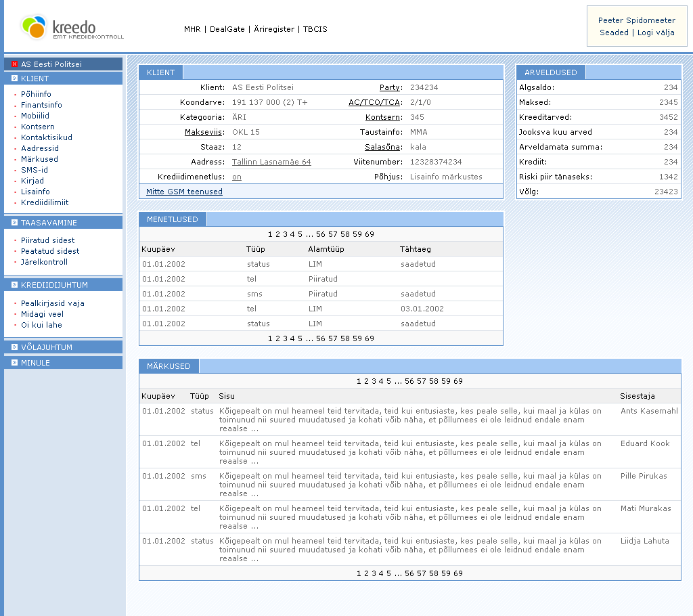Click the Sisestaja column header in Märkused
693x616 pixels.
[638, 396]
